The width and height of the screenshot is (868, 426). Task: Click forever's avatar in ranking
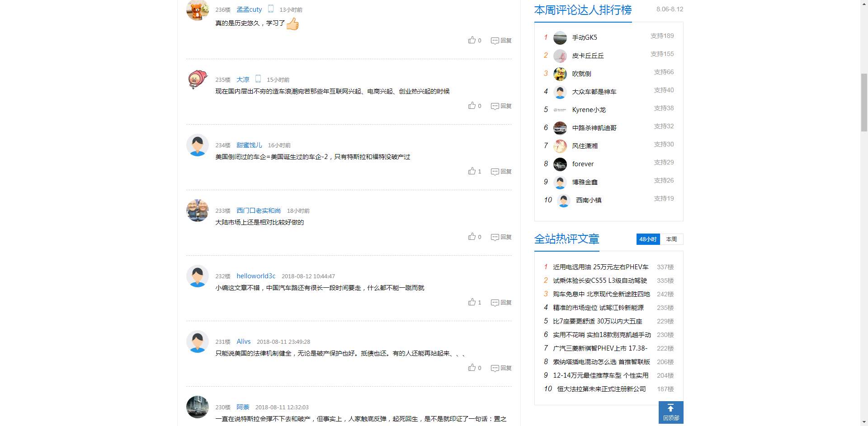[560, 164]
